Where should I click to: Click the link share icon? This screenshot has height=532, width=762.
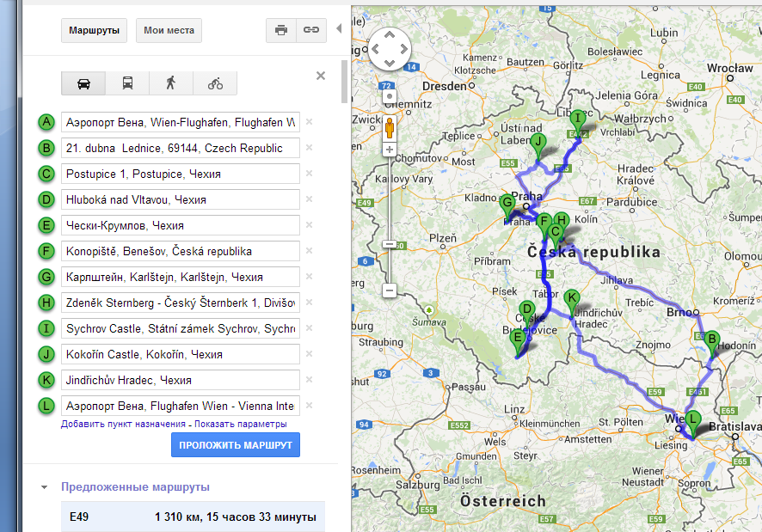tap(310, 30)
